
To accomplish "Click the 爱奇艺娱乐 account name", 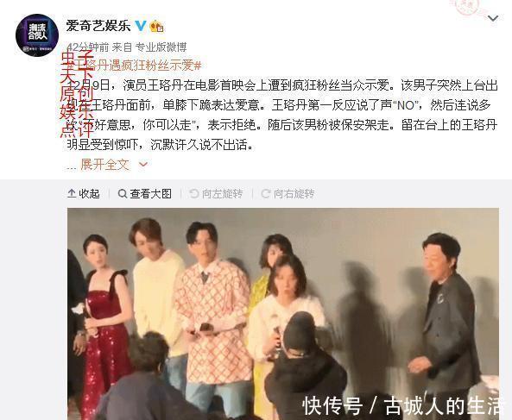I will pos(98,26).
